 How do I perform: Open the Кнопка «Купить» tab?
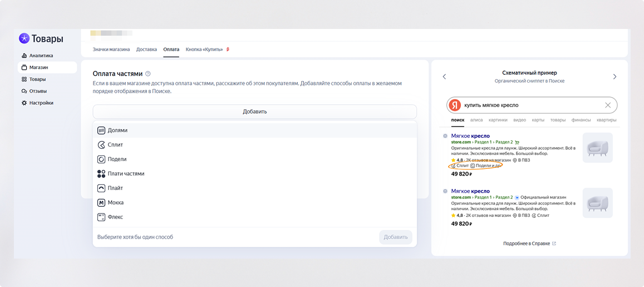coord(204,50)
